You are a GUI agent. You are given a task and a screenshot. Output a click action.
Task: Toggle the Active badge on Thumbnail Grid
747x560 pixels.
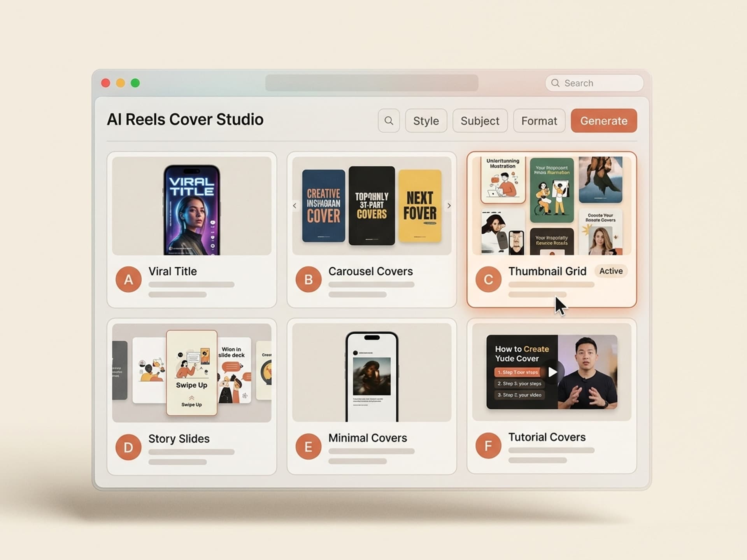pyautogui.click(x=610, y=271)
